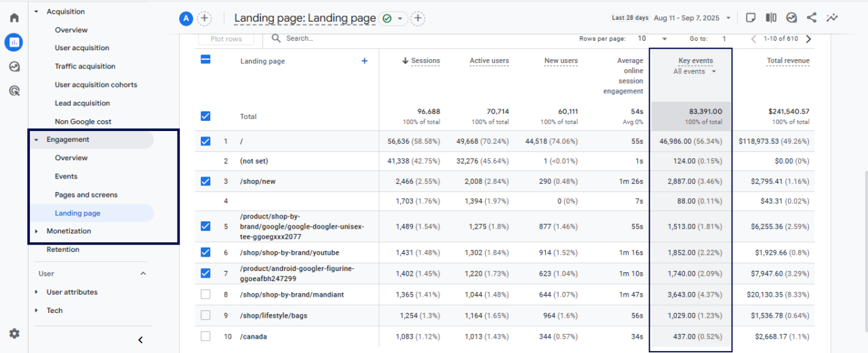Collapse the User group chevron

coord(143,274)
